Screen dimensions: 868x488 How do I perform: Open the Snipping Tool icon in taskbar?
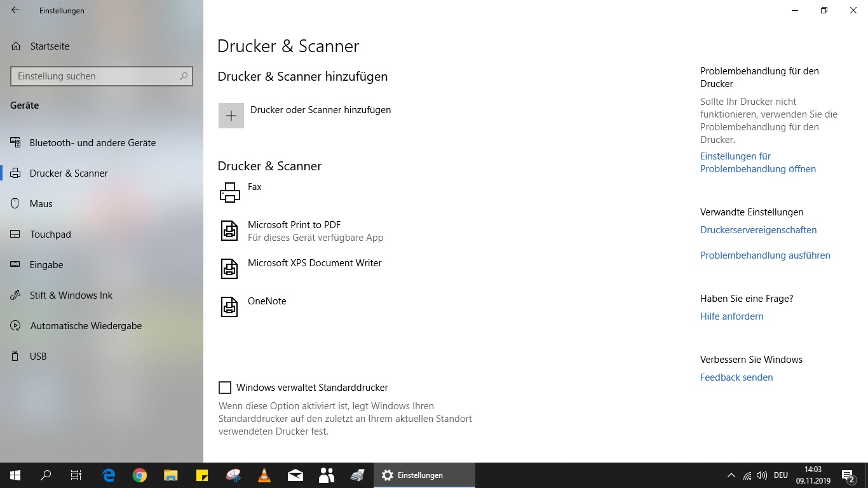(x=233, y=475)
